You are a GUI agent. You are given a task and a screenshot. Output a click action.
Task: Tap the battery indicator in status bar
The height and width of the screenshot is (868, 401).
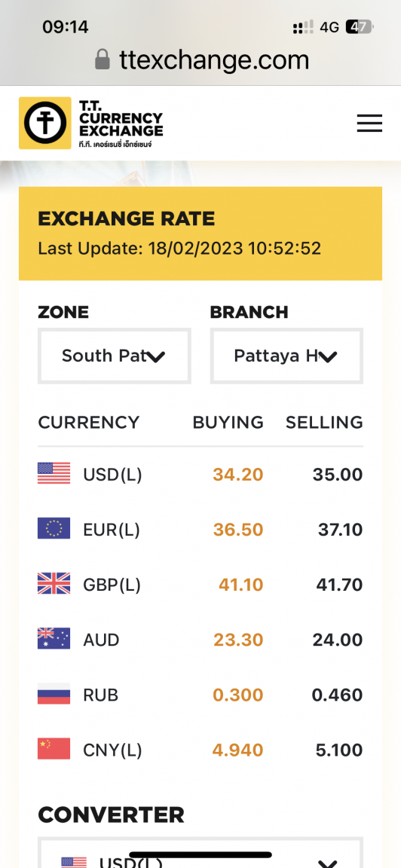click(x=360, y=26)
